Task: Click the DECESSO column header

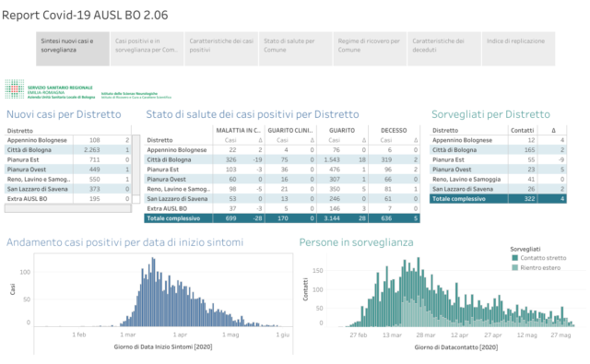Action: click(394, 131)
